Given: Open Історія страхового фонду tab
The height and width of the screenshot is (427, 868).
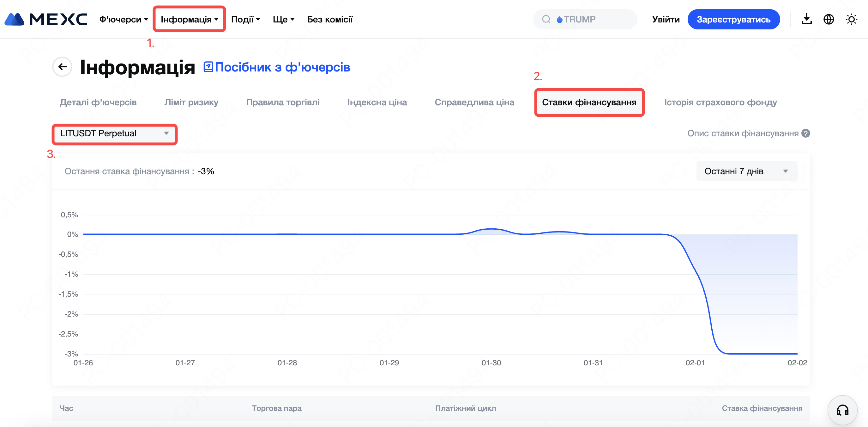Looking at the screenshot, I should click(720, 102).
